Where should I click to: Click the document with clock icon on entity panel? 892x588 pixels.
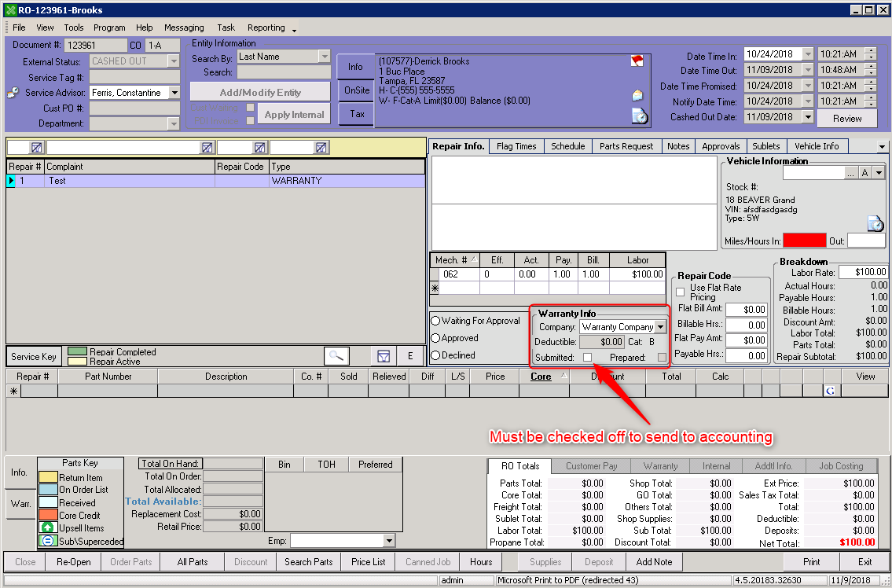[637, 114]
